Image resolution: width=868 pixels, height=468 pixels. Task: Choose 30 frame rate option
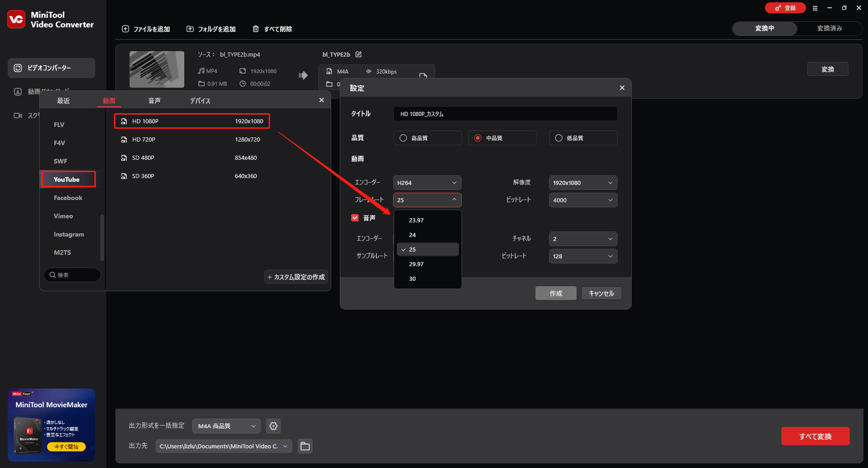click(x=428, y=279)
